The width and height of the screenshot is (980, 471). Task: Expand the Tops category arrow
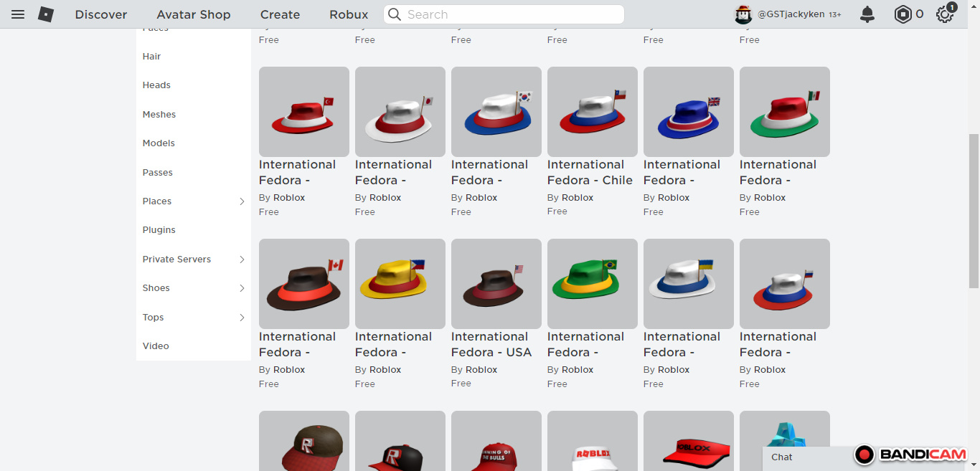point(242,318)
